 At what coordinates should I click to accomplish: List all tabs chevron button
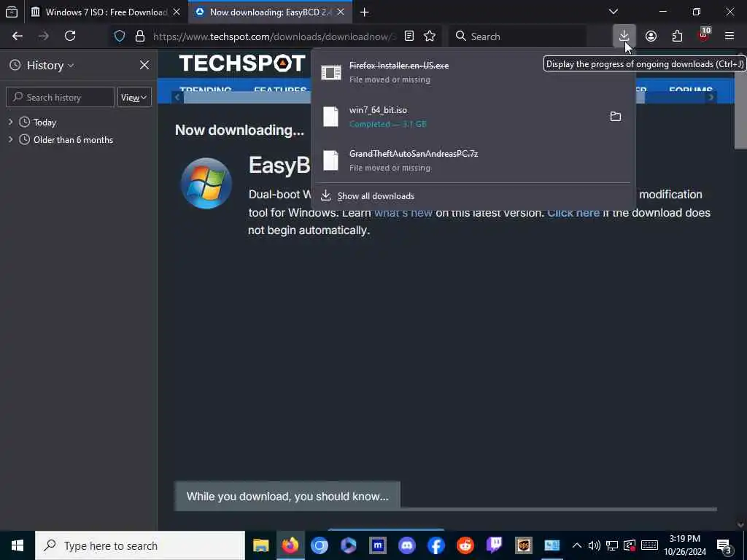pyautogui.click(x=613, y=12)
